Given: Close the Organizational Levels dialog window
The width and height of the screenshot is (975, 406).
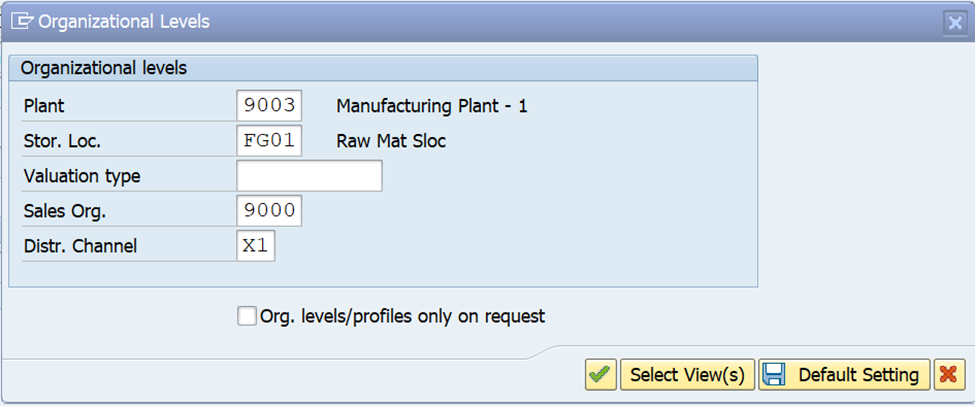Looking at the screenshot, I should pyautogui.click(x=953, y=22).
